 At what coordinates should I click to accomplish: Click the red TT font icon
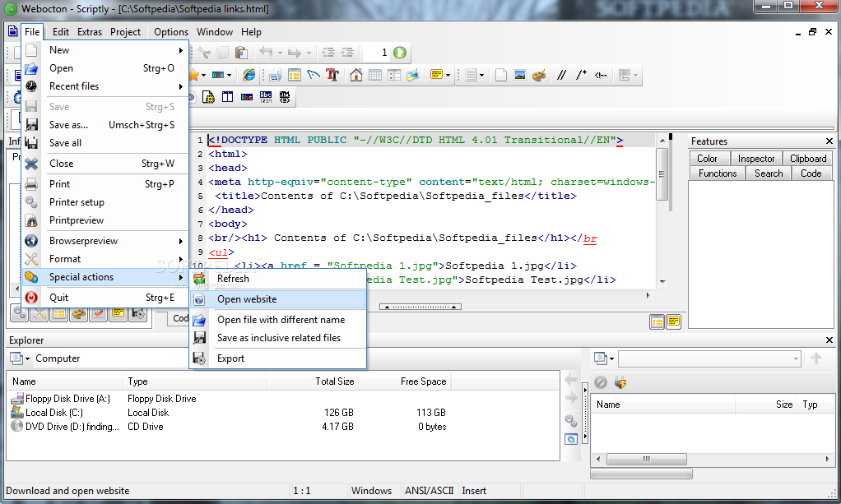point(332,75)
